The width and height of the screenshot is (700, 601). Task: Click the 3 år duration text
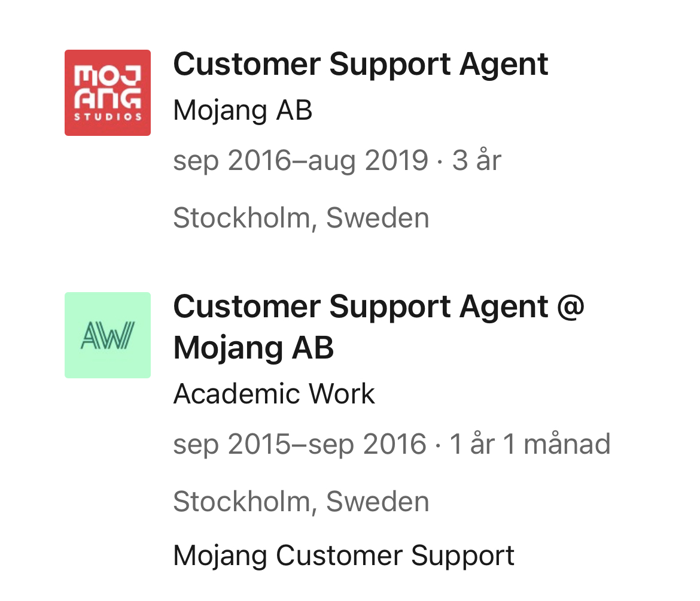[477, 160]
